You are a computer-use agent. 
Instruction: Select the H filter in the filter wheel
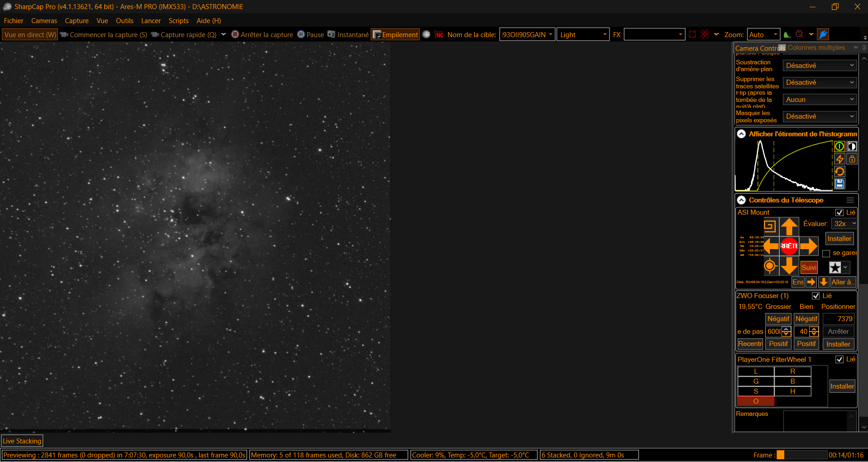pos(793,391)
